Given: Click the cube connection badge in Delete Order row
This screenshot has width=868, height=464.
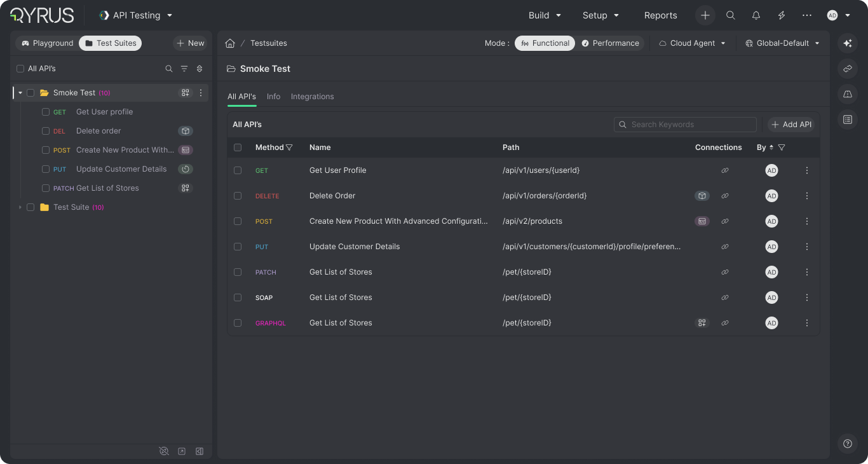Looking at the screenshot, I should pos(702,196).
